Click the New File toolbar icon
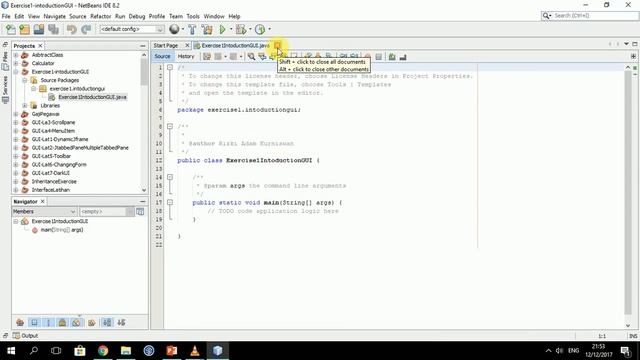Viewport: 640px width, 360px height. pos(11,29)
